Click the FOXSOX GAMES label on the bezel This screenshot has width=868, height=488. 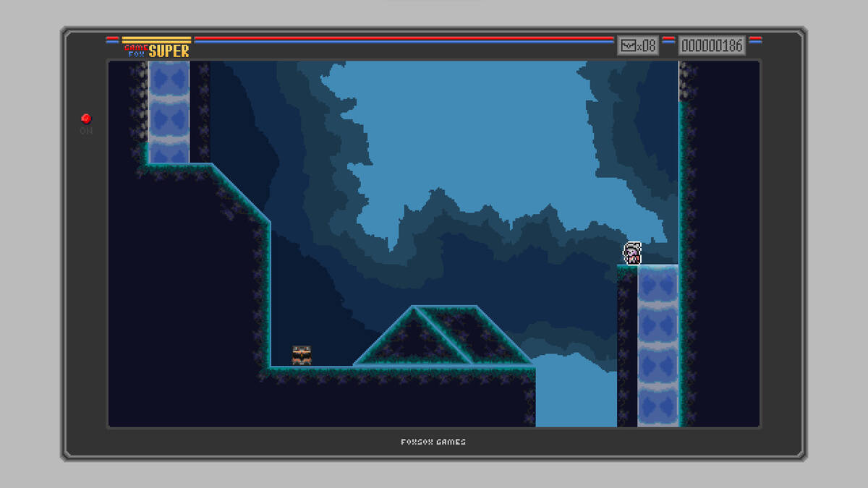433,442
